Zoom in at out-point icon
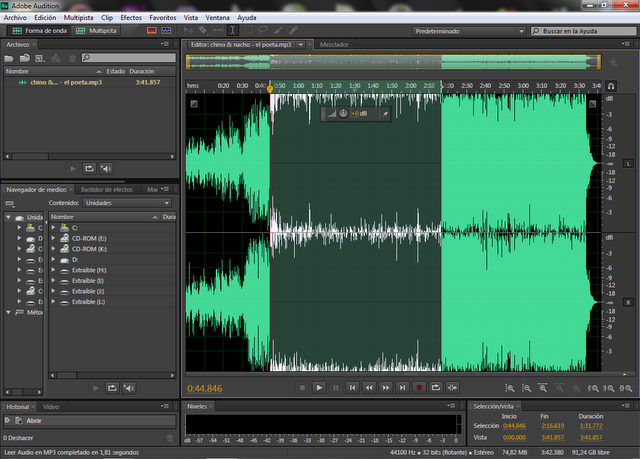 pos(609,388)
